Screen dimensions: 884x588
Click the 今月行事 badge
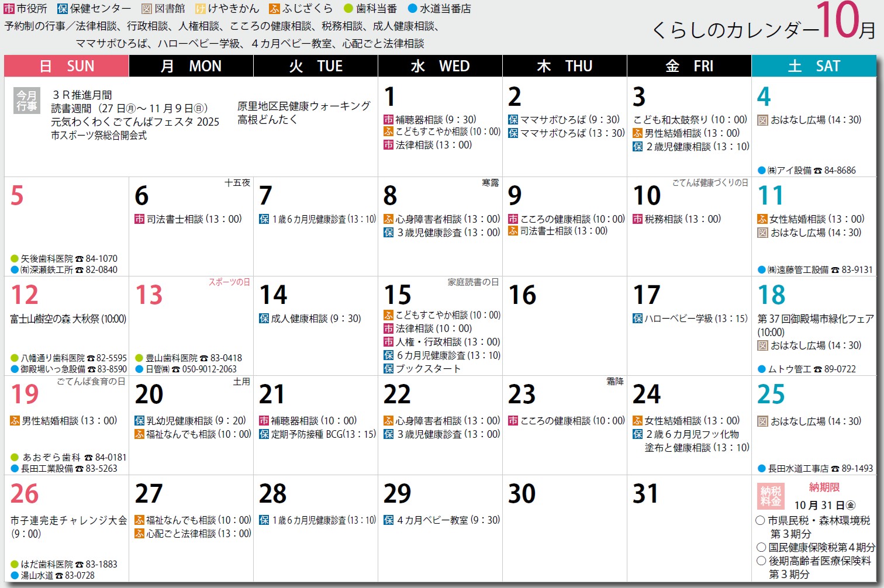tap(26, 101)
